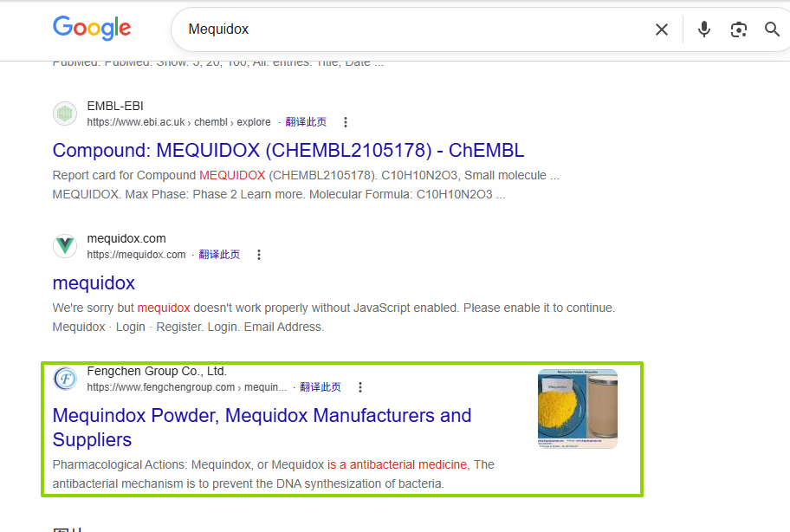Click the EMBL-EBI site favicon
This screenshot has height=532, width=790.
click(x=65, y=114)
